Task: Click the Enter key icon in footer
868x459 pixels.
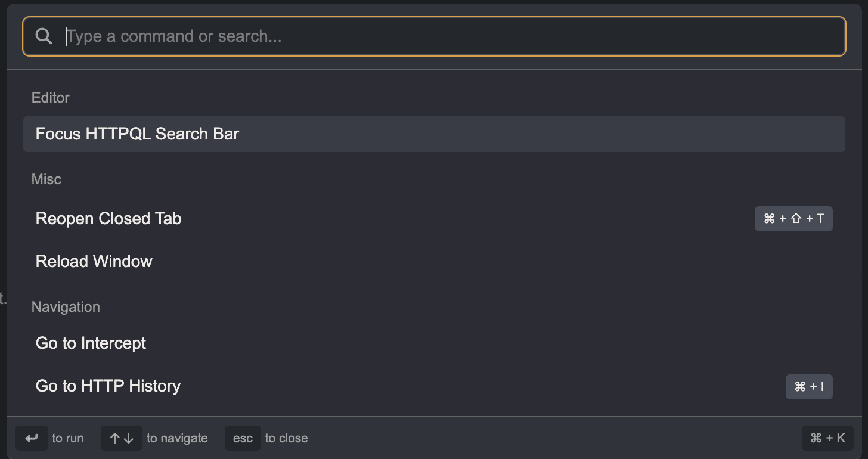Action: (x=32, y=438)
